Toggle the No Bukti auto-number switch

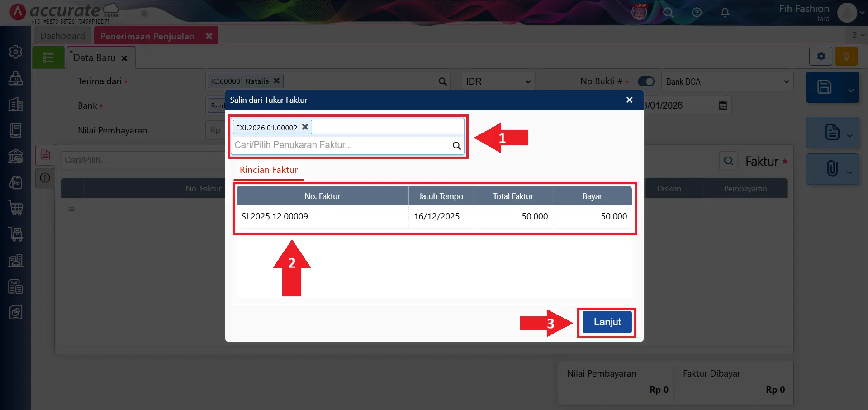click(646, 81)
